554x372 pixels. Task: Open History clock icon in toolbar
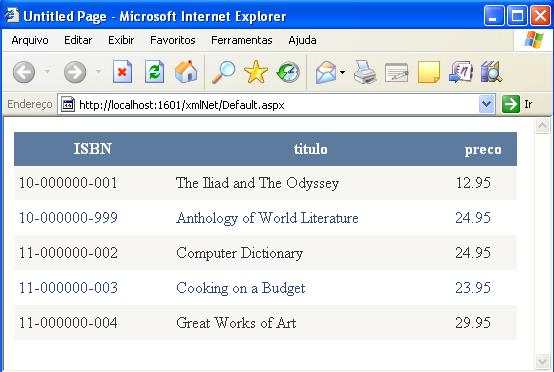point(288,72)
